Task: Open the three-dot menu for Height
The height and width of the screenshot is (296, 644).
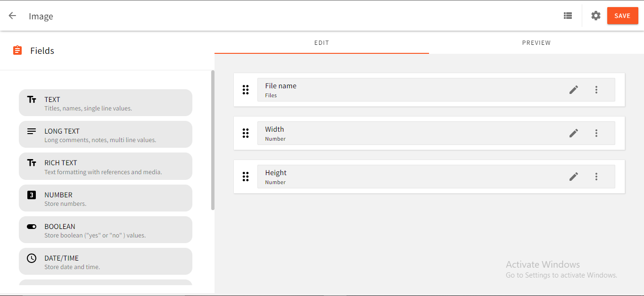Action: 596,177
